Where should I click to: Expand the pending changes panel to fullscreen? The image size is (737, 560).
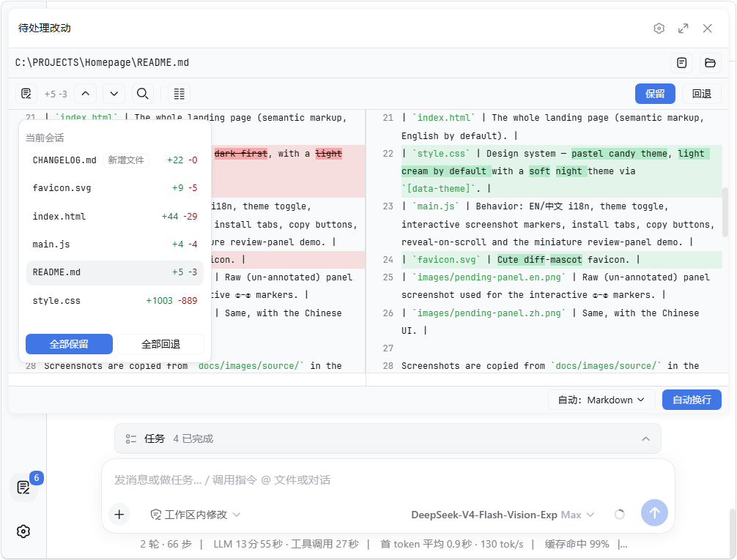[683, 29]
